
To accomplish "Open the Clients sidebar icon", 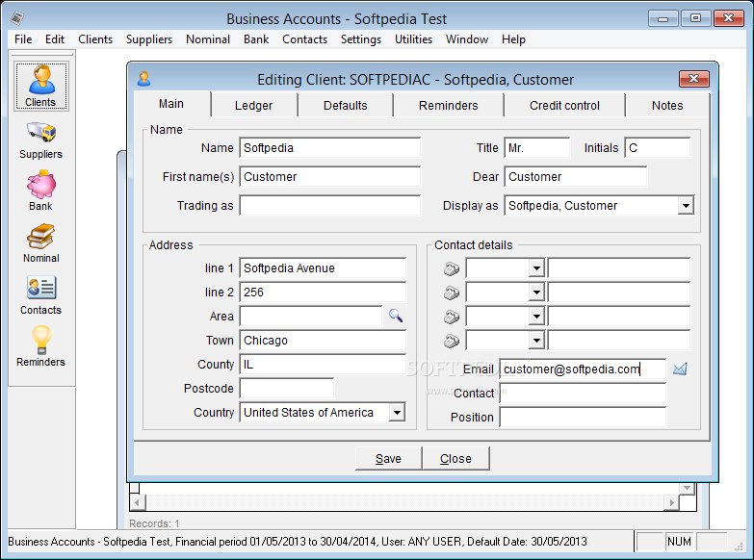I will pos(40,86).
